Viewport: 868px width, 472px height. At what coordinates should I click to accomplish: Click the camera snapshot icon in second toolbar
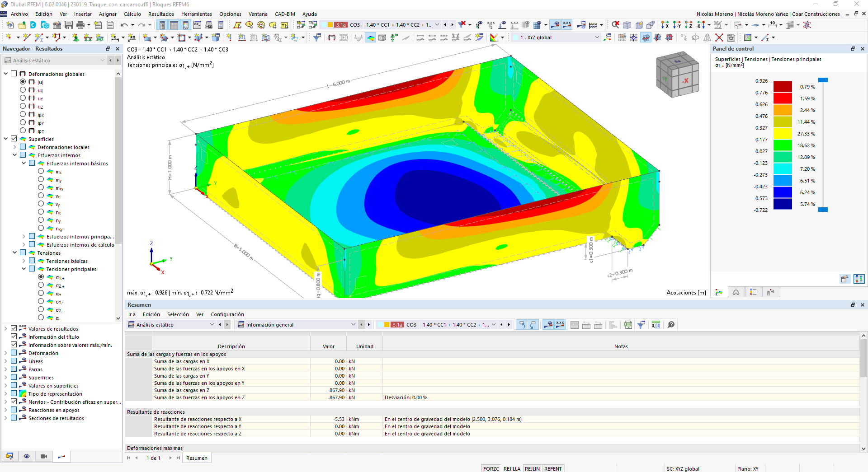click(731, 37)
